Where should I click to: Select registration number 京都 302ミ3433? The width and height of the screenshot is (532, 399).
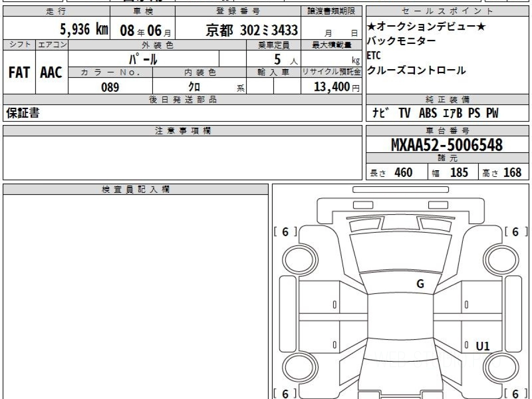[x=251, y=30]
